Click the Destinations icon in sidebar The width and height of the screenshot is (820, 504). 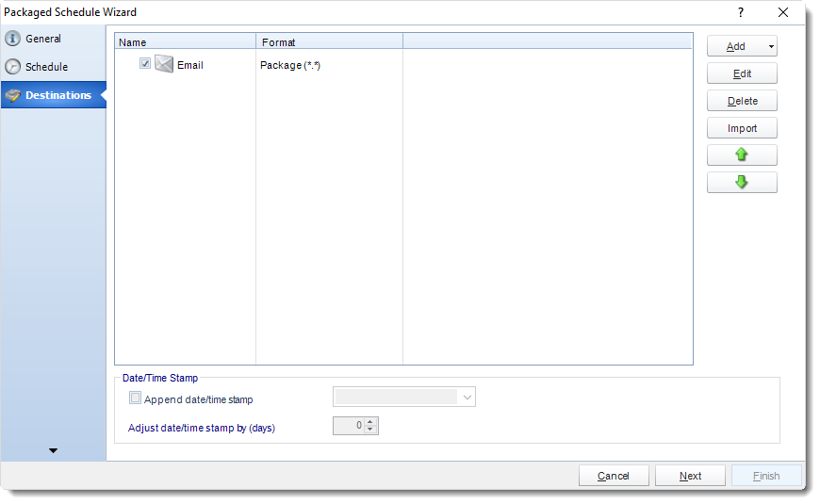pos(12,95)
